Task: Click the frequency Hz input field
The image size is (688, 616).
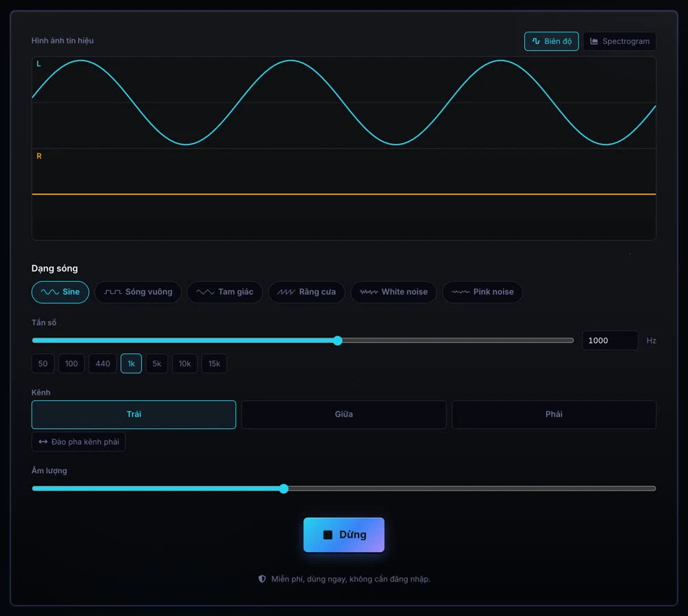Action: [x=610, y=341]
